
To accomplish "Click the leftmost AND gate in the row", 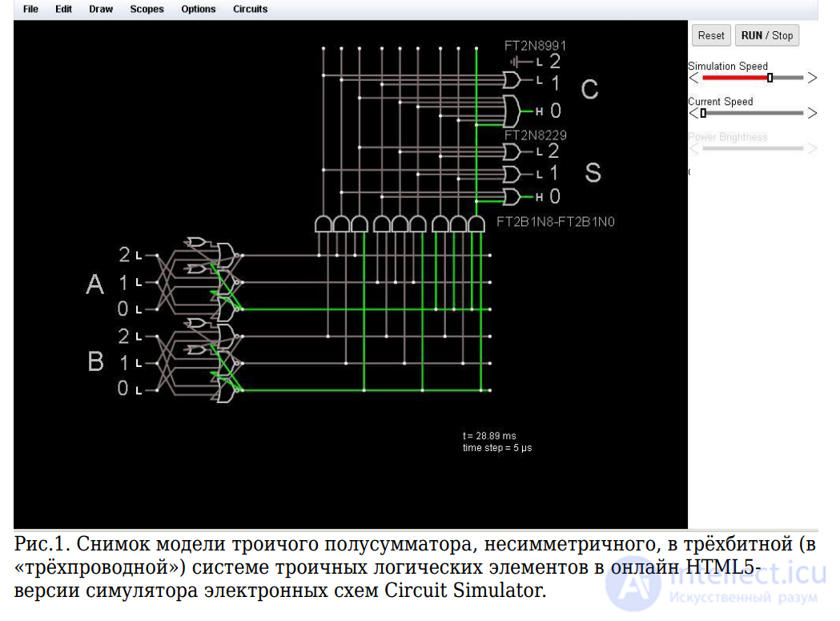I will click(323, 224).
